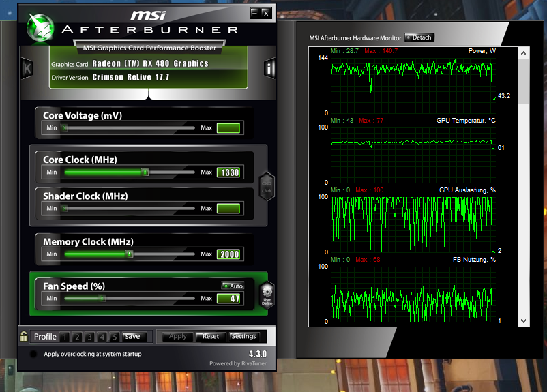The image size is (547, 392).
Task: Toggle the clock Link button
Action: point(267,186)
